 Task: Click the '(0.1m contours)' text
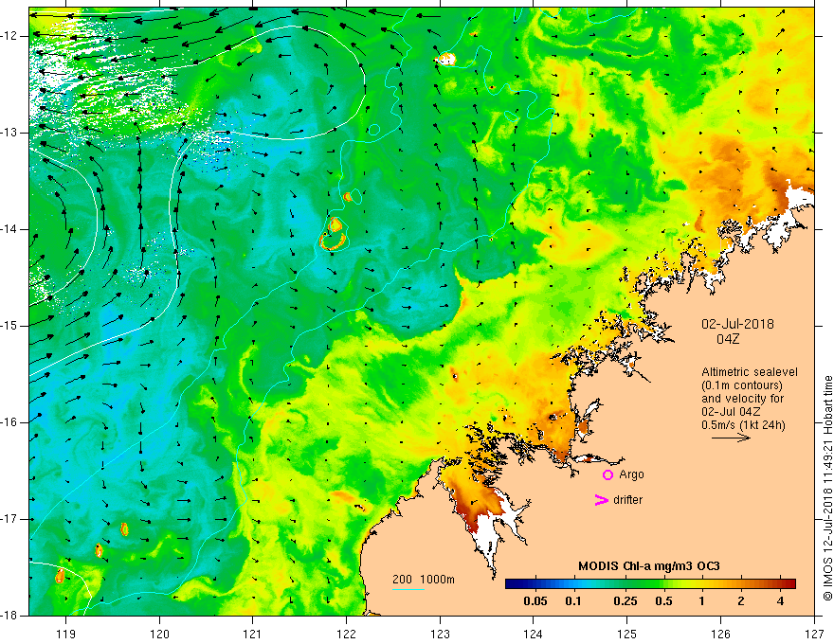coord(742,385)
